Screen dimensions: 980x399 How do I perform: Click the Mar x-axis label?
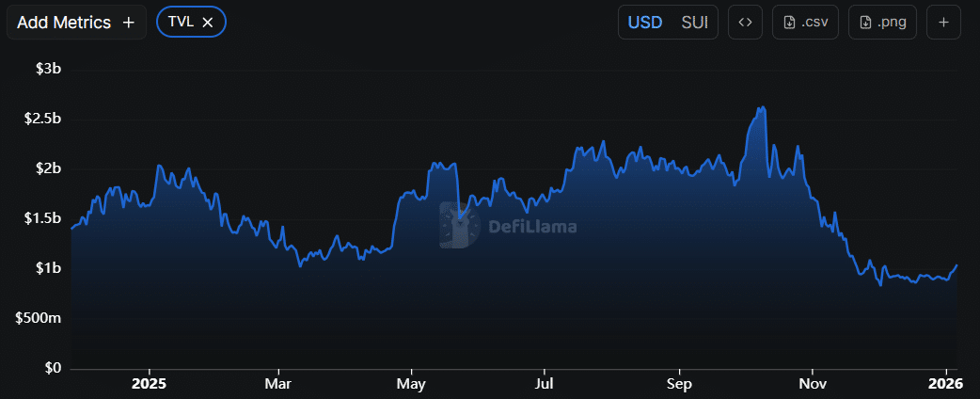pos(278,383)
